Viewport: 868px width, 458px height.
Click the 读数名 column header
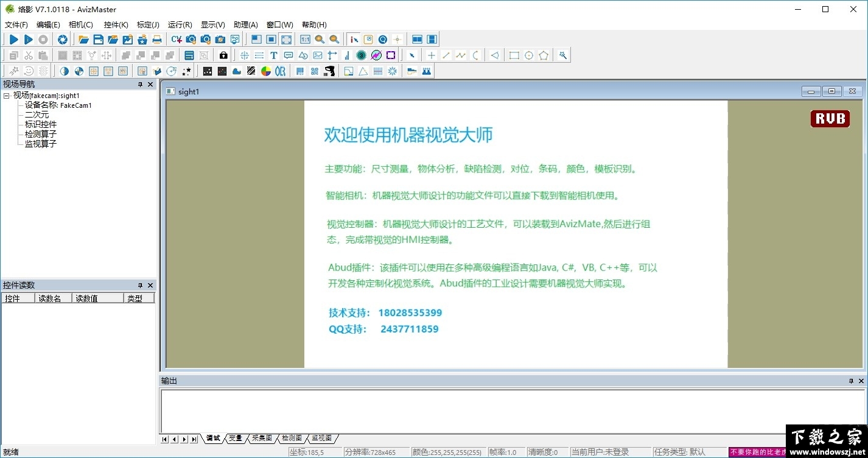click(54, 298)
